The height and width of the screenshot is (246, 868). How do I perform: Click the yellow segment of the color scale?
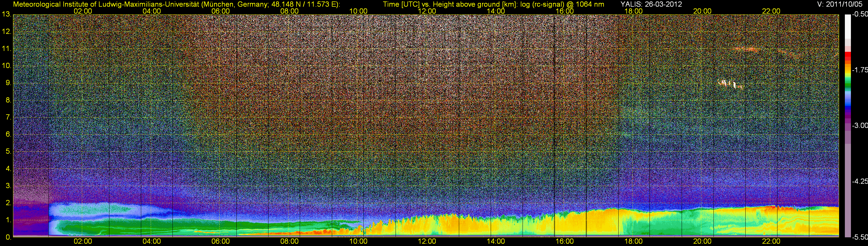point(847,71)
